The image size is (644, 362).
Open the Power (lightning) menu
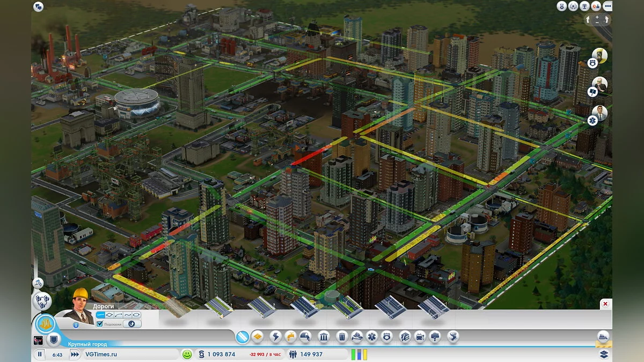click(275, 337)
